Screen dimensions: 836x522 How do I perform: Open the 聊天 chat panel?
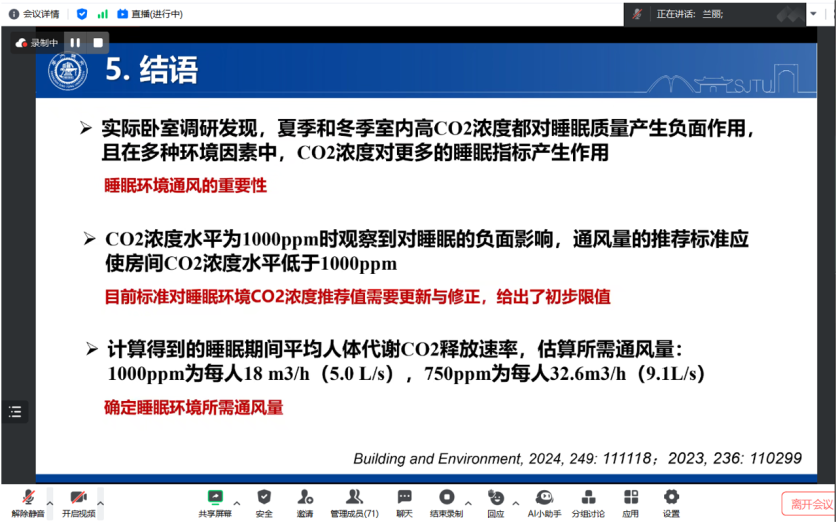(404, 500)
